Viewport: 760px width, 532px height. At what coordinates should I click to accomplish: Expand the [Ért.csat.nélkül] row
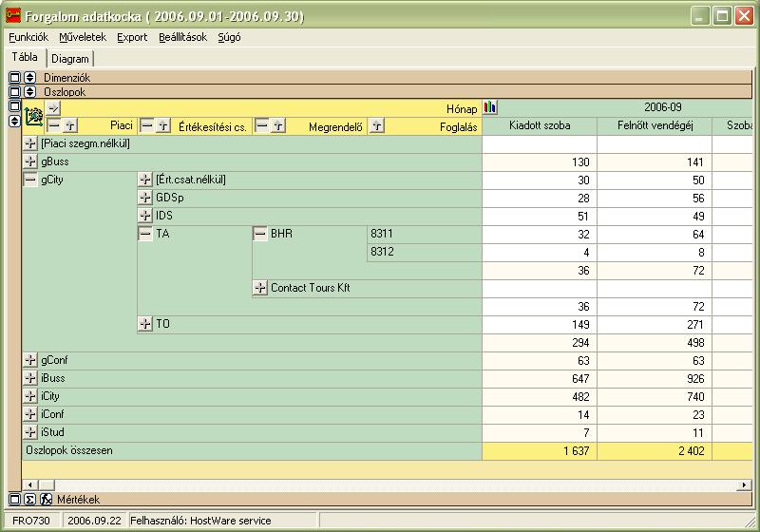pyautogui.click(x=145, y=180)
